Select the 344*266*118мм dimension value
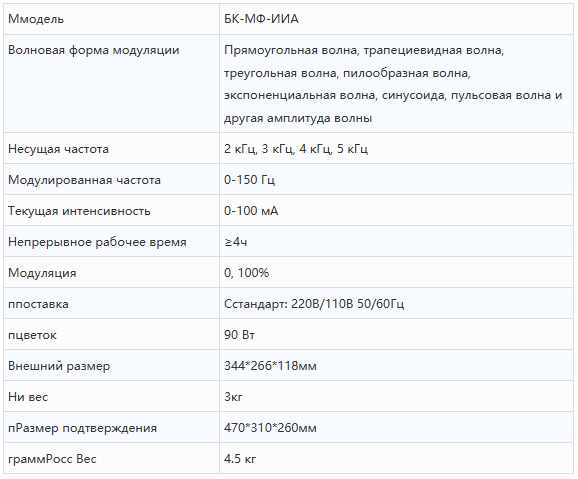The height and width of the screenshot is (479, 578). pyautogui.click(x=270, y=366)
